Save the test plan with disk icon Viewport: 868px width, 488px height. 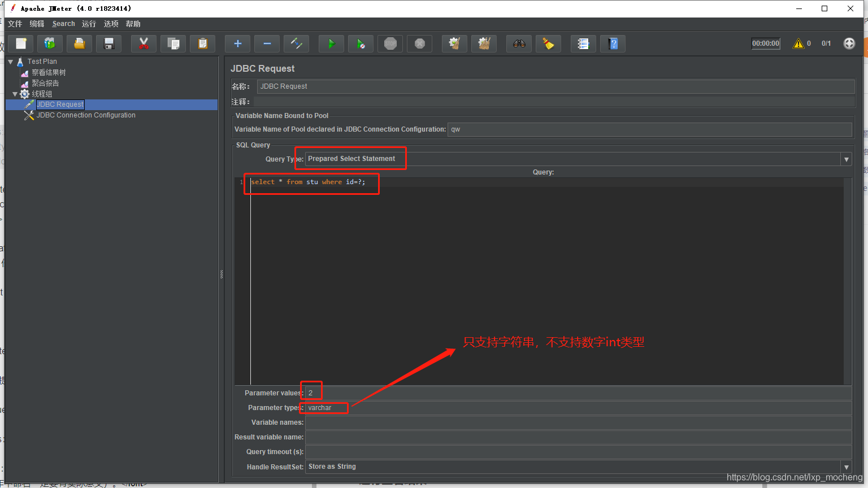109,43
